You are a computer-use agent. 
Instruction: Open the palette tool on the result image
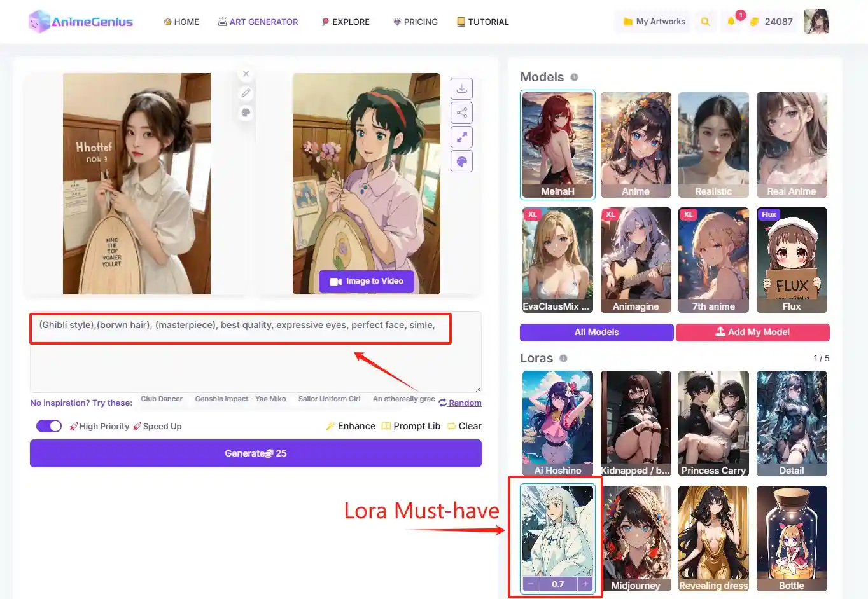click(461, 161)
